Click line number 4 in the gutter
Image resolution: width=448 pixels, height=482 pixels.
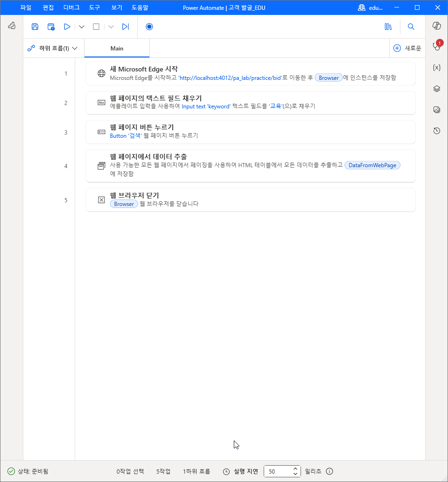[66, 166]
